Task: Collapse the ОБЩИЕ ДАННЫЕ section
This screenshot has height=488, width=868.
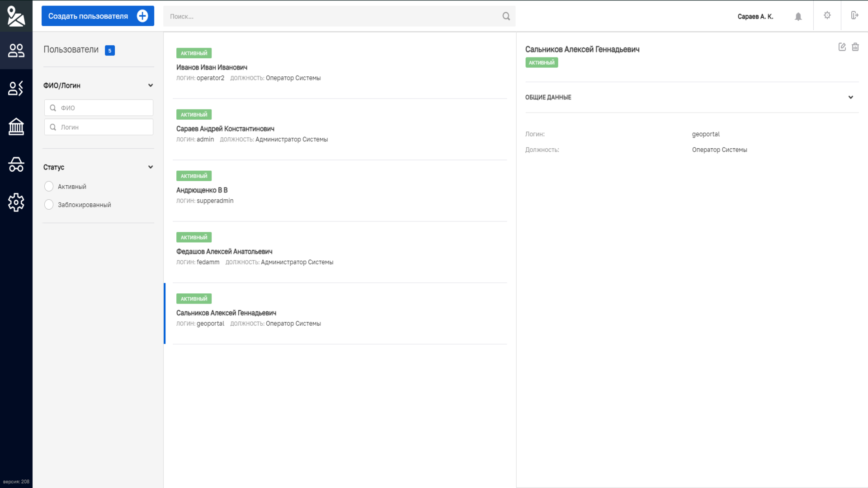Action: click(850, 97)
